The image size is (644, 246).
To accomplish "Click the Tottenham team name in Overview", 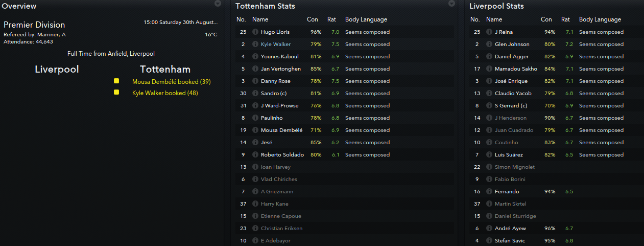I will [x=165, y=70].
